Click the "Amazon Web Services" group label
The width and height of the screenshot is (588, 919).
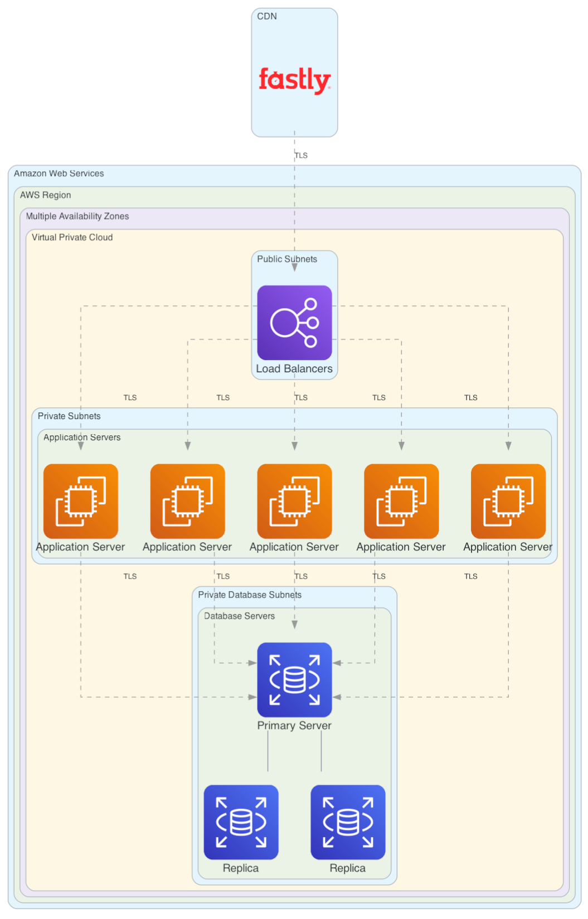[x=59, y=173]
